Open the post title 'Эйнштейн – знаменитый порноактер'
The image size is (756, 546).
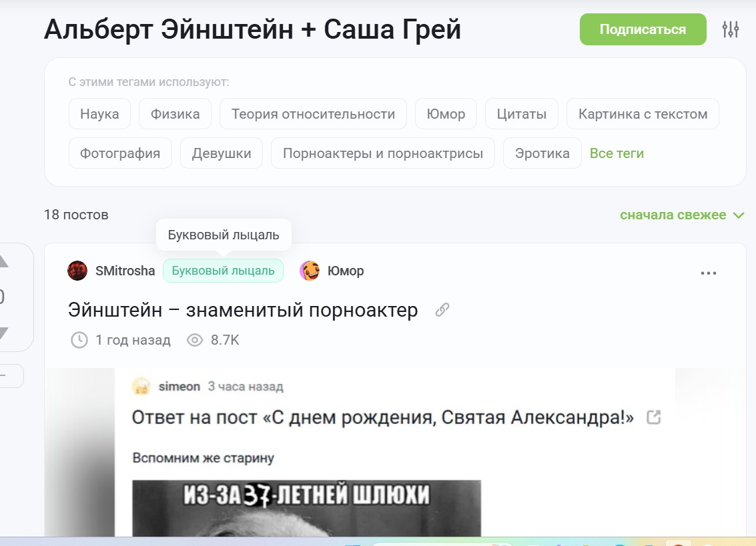[243, 310]
